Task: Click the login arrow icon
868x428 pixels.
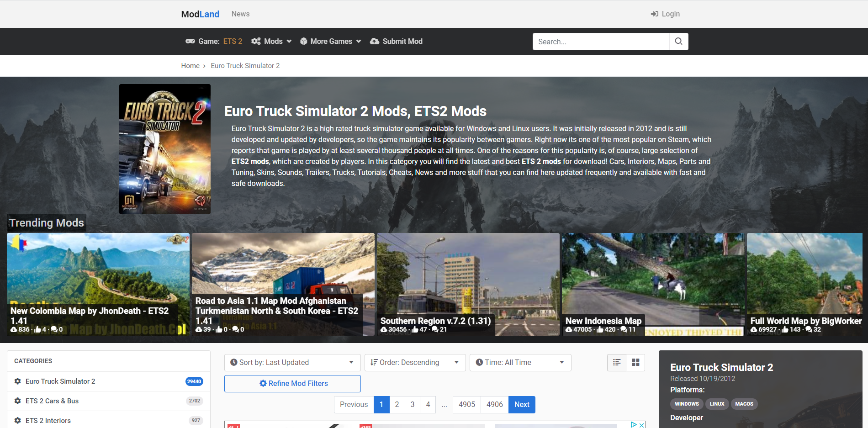Action: [x=654, y=14]
